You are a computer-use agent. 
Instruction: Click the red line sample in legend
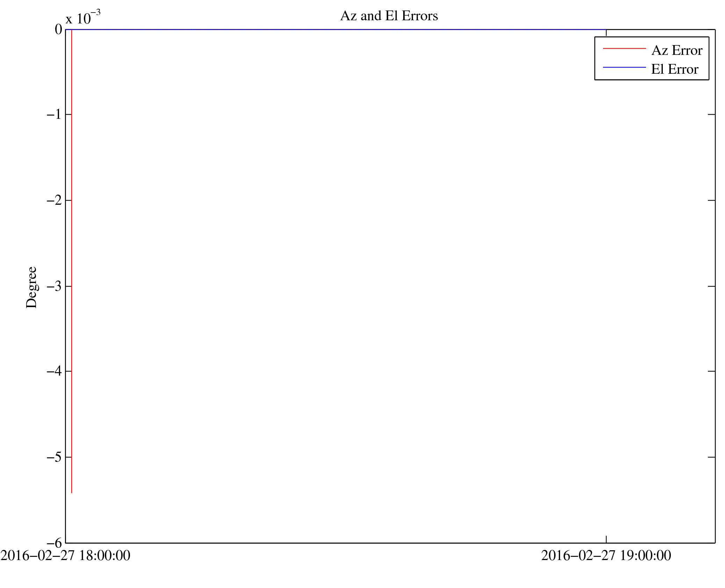point(624,49)
